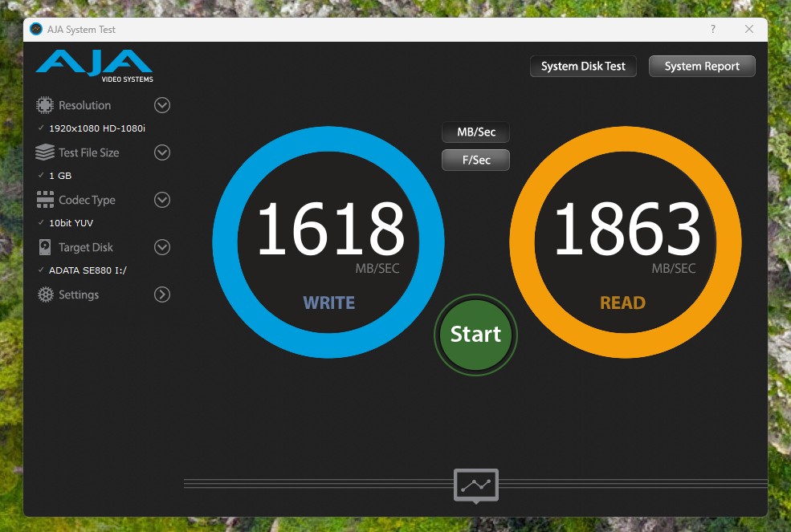Switch units to F/Sec
The width and height of the screenshot is (791, 532).
475,160
